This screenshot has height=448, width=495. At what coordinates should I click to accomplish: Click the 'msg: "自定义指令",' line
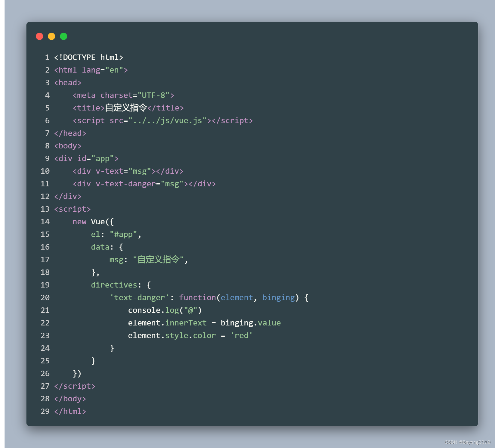point(149,260)
